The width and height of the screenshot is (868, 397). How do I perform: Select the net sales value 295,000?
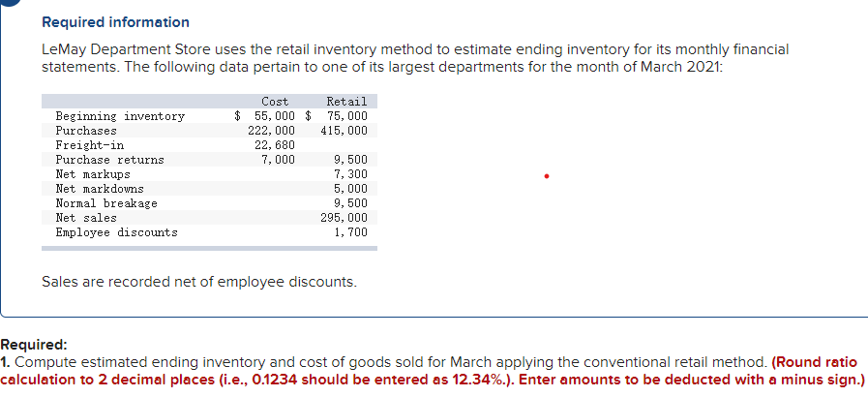[x=344, y=218]
